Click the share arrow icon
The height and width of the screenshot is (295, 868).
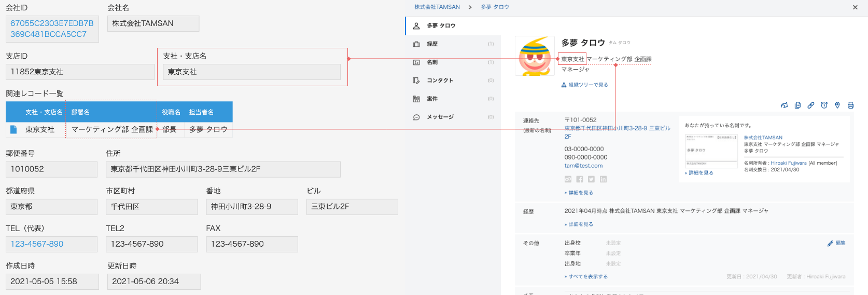[784, 105]
